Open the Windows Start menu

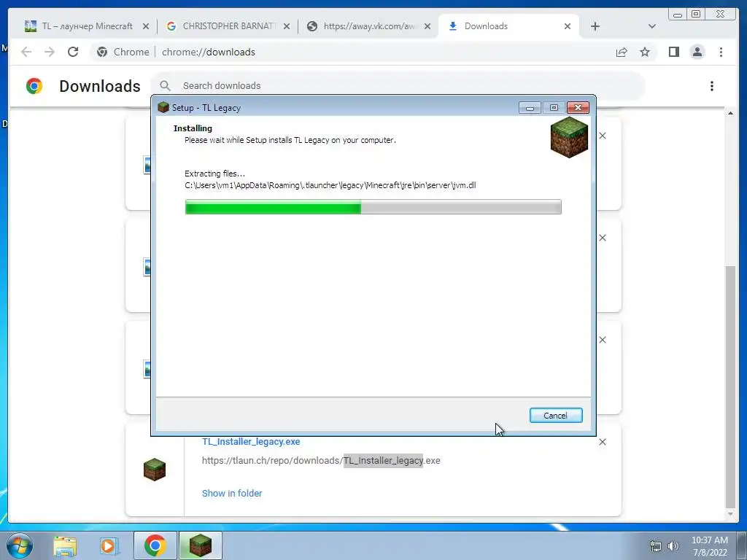coord(19,545)
